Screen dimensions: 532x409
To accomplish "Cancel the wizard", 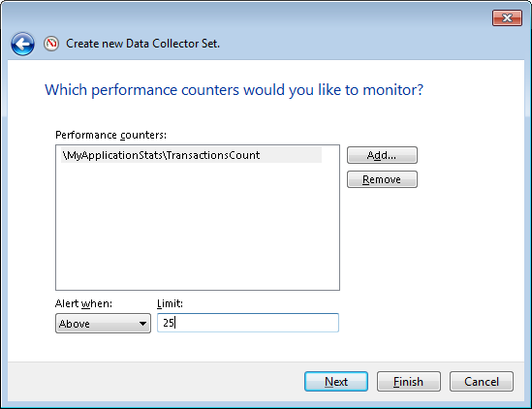I will pos(482,382).
